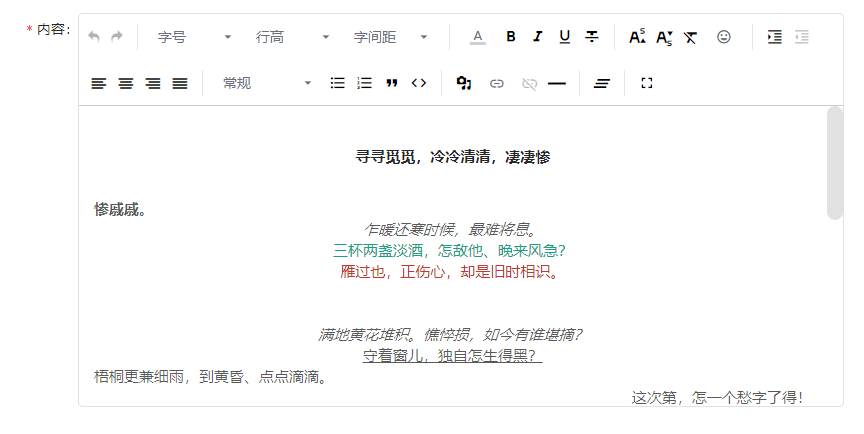Click the bold text 惨戚戚。
The image size is (864, 434).
[x=120, y=210]
